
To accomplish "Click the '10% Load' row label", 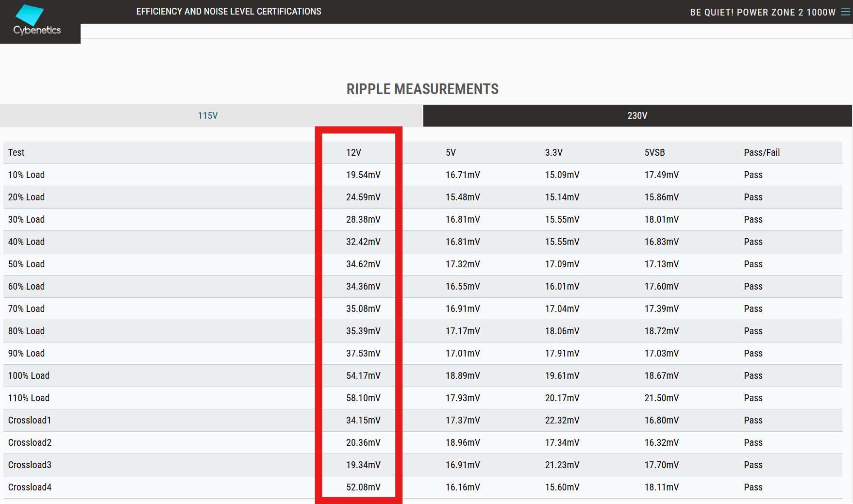I will pyautogui.click(x=26, y=175).
